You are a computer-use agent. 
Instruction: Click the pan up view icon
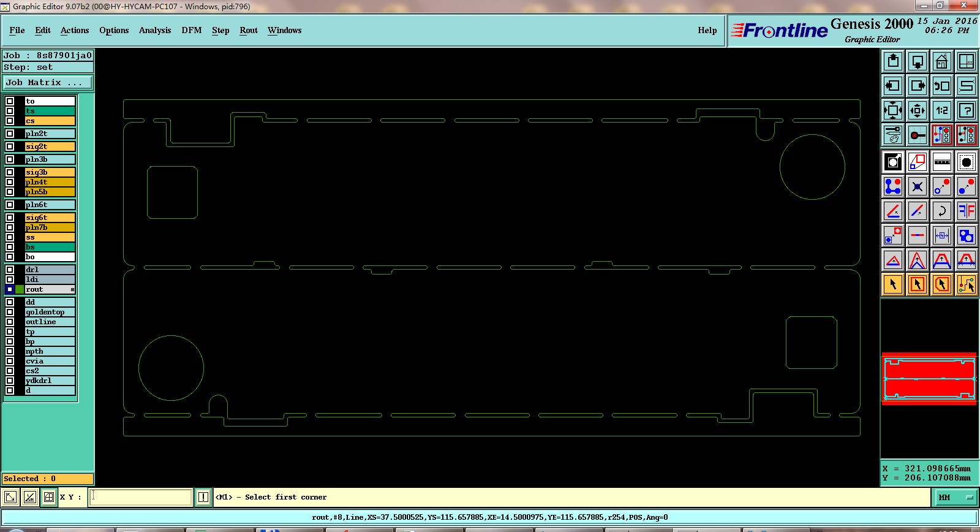893,61
